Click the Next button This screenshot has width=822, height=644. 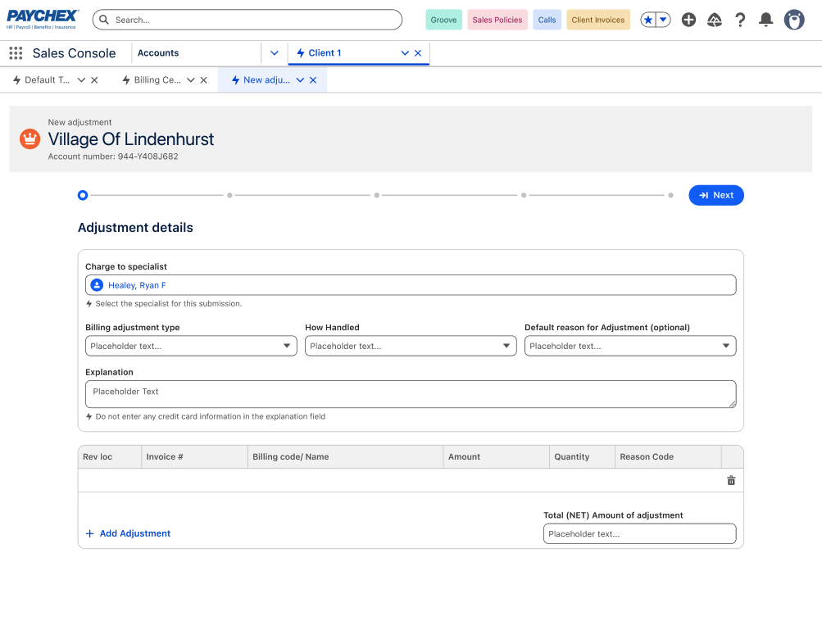[716, 196]
